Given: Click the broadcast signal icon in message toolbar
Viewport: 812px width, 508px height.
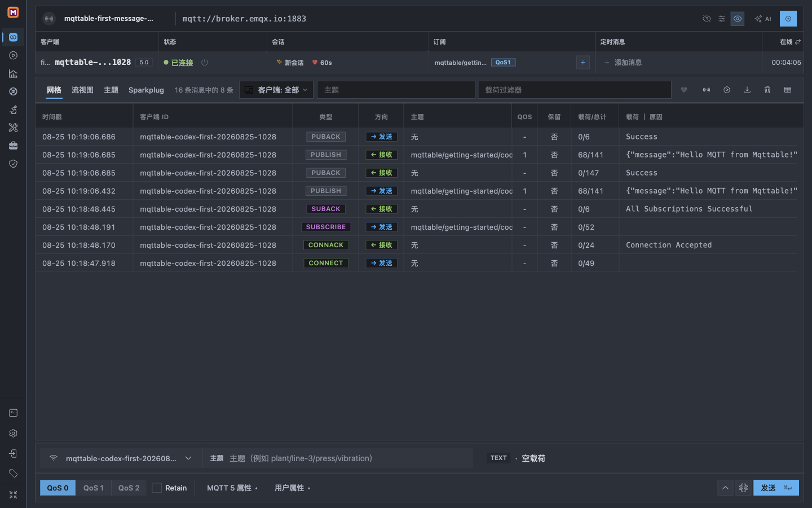Looking at the screenshot, I should [x=707, y=90].
